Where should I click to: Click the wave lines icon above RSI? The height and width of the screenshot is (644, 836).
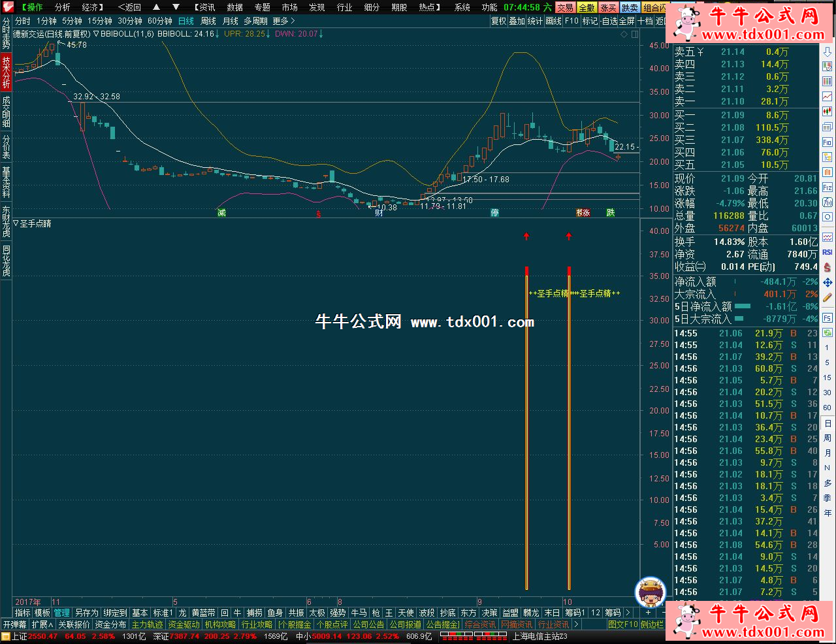(828, 237)
